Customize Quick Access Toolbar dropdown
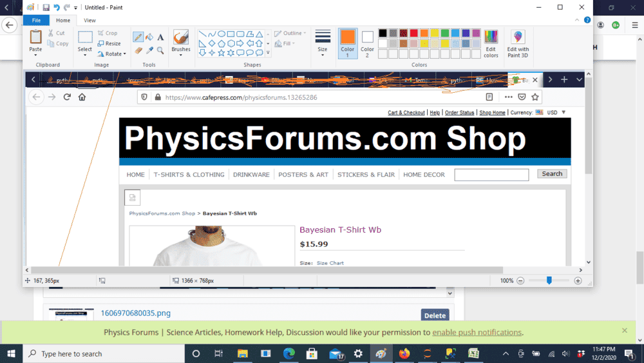 (75, 7)
